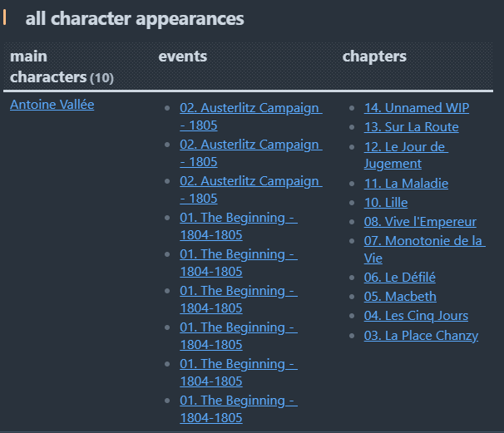
Task: Open the third Austerlitz Campaign 1805 event link
Action: [x=250, y=189]
